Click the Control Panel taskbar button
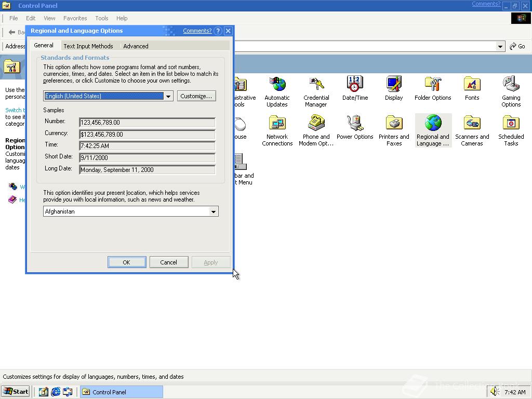This screenshot has height=399, width=532. (x=122, y=392)
